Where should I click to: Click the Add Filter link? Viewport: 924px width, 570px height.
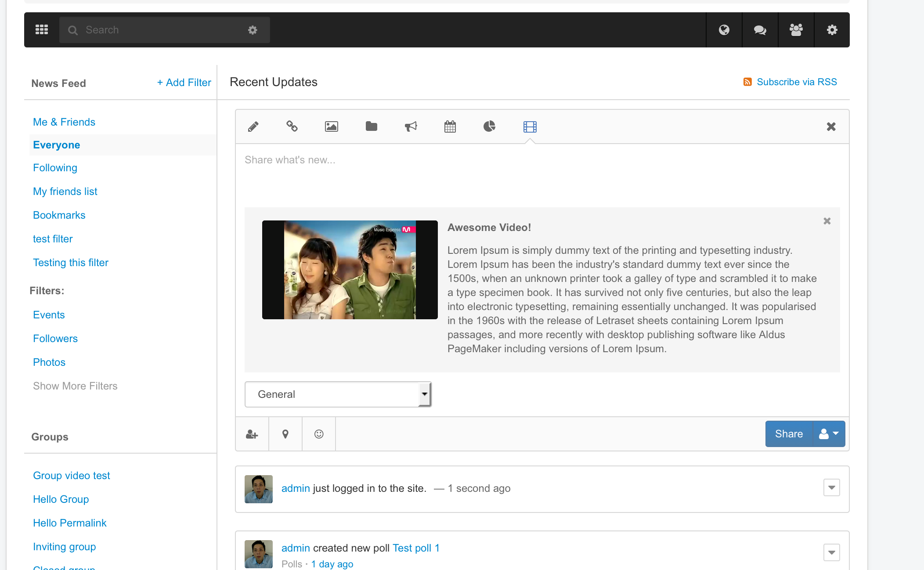click(184, 83)
